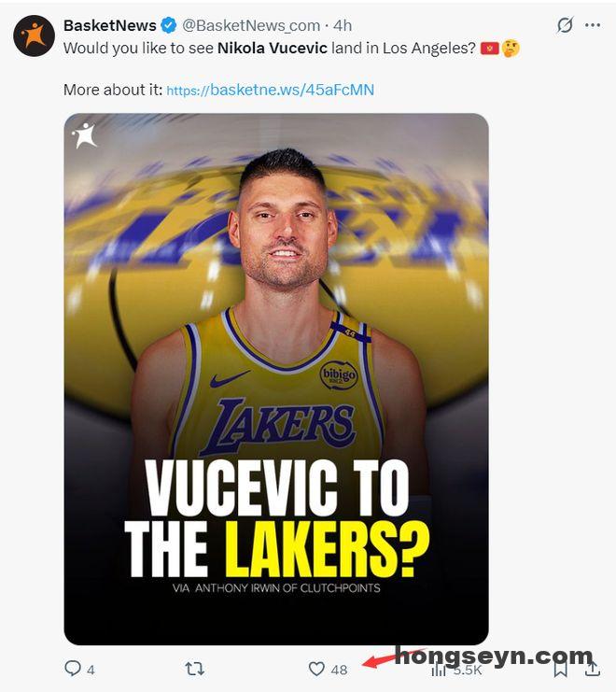View the 5.5K analytics icon
616x692 pixels.
tap(439, 670)
